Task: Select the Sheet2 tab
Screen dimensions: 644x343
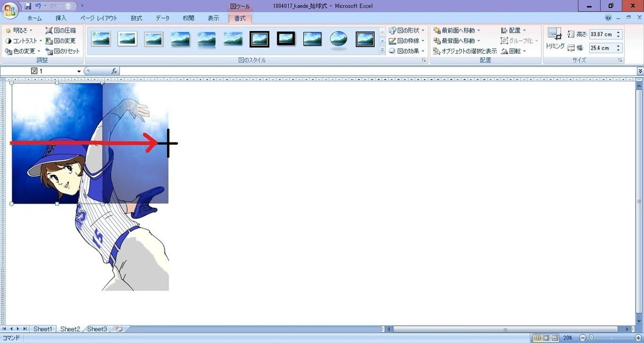Action: click(x=70, y=329)
